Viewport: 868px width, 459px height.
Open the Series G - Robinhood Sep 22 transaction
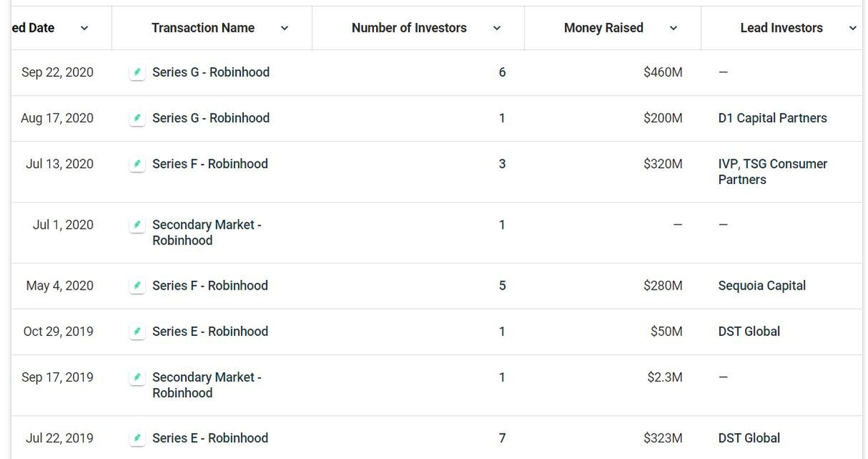(210, 72)
